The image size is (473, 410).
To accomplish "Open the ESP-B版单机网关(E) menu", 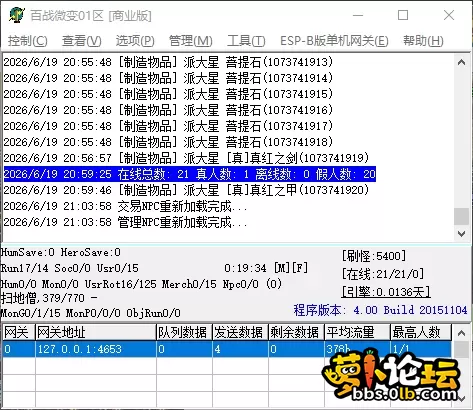I will [x=334, y=41].
